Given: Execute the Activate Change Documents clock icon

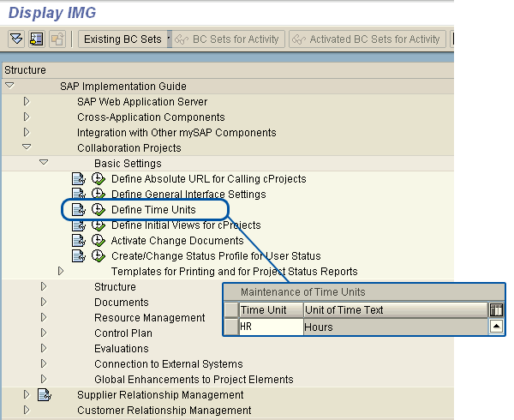Looking at the screenshot, I should (99, 240).
